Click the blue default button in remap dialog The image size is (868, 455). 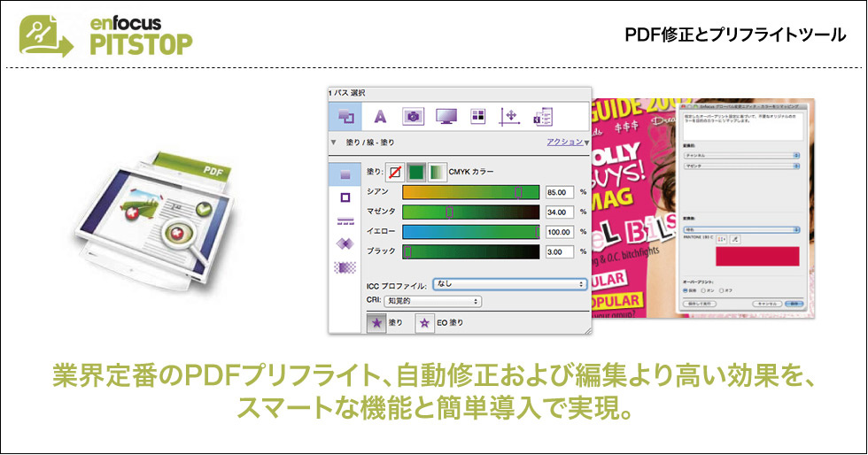coord(794,304)
